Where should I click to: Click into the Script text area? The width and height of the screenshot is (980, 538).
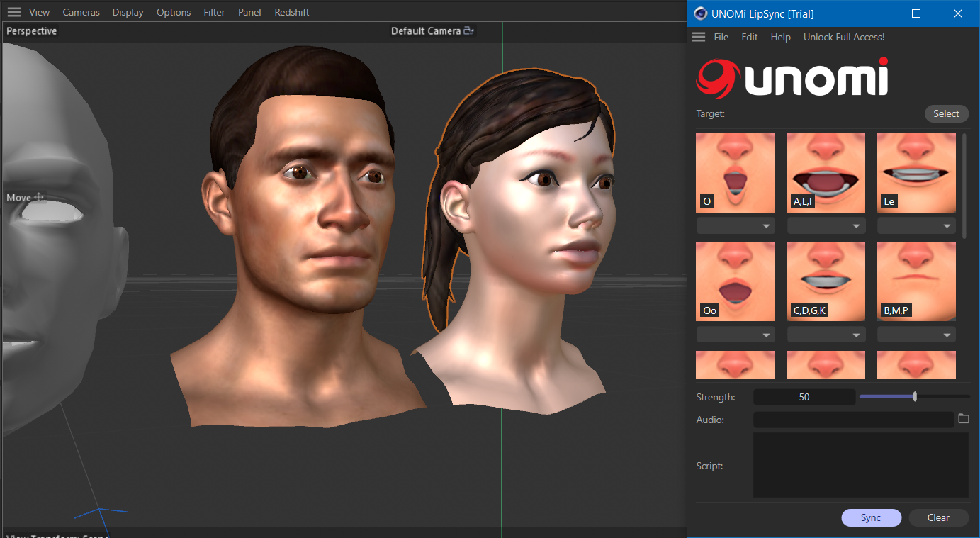point(860,465)
